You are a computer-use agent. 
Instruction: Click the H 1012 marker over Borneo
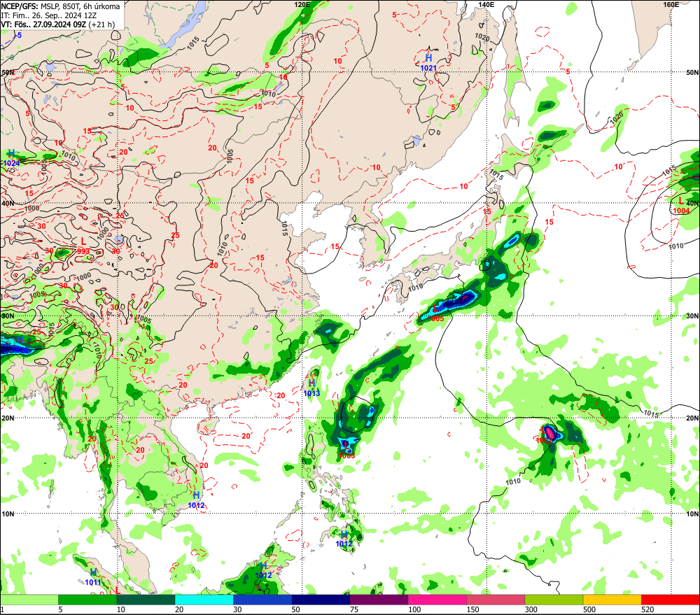point(263,570)
